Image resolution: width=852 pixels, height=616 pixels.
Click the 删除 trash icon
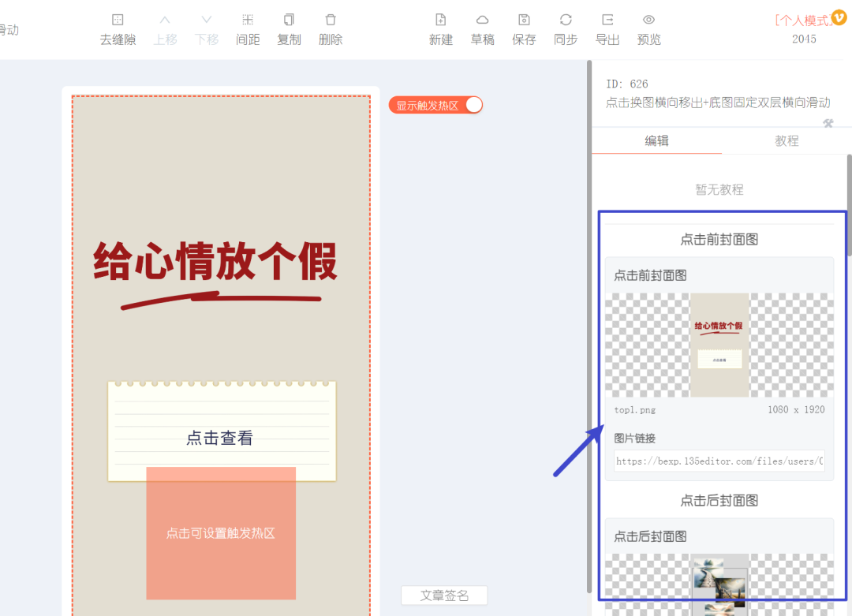click(x=331, y=20)
